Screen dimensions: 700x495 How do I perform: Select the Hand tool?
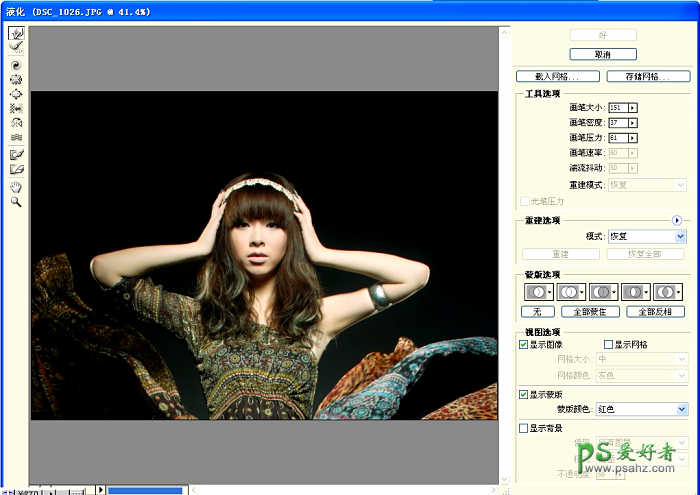[x=16, y=186]
